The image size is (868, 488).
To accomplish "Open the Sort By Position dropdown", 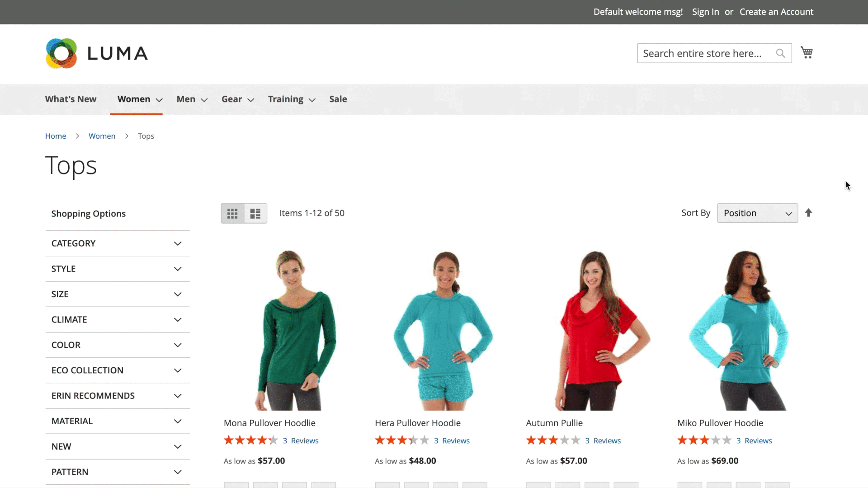I will [x=757, y=213].
